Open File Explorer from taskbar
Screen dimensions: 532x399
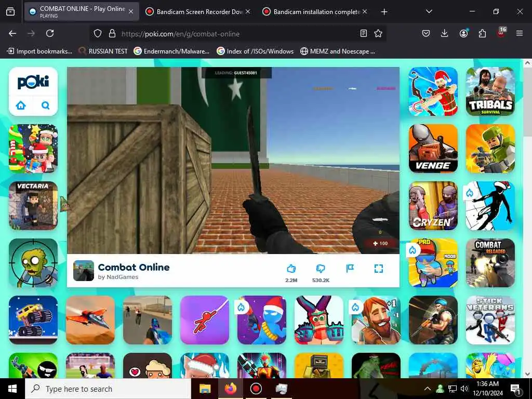coord(205,389)
